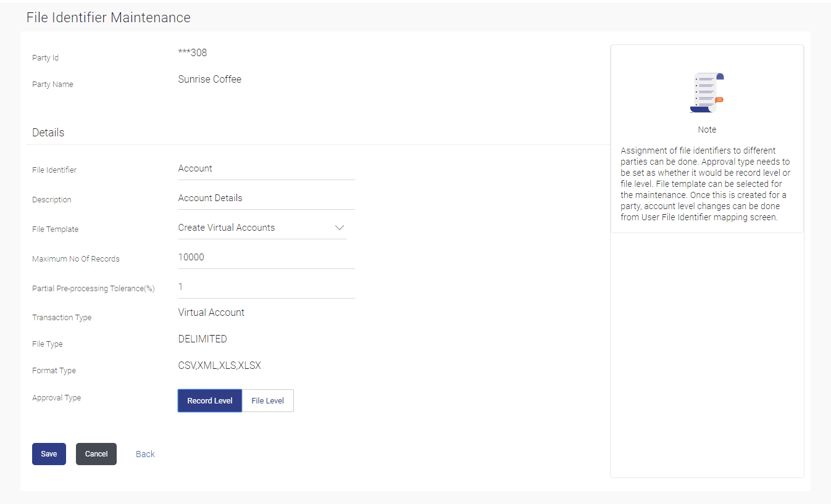This screenshot has height=504, width=831.
Task: Open the File Template dropdown
Action: [262, 228]
